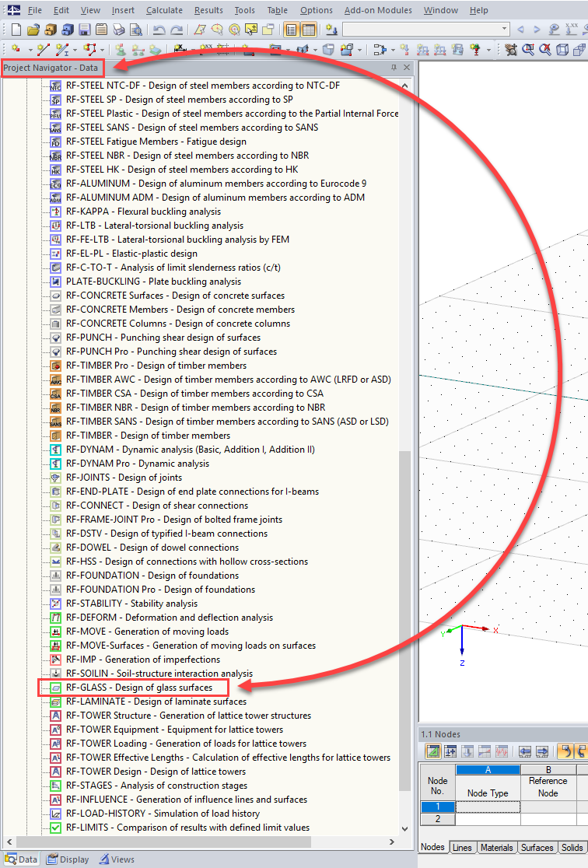Select row 2 header in Nodes table
This screenshot has width=588, height=868.
coord(437,819)
